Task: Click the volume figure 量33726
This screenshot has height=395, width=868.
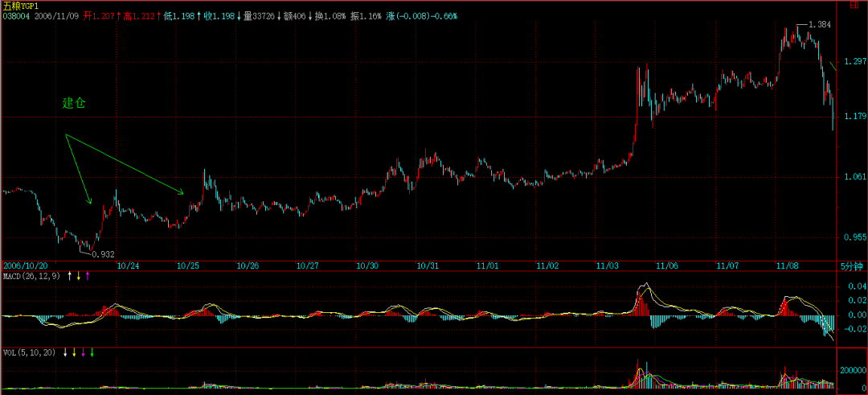Action: (259, 17)
